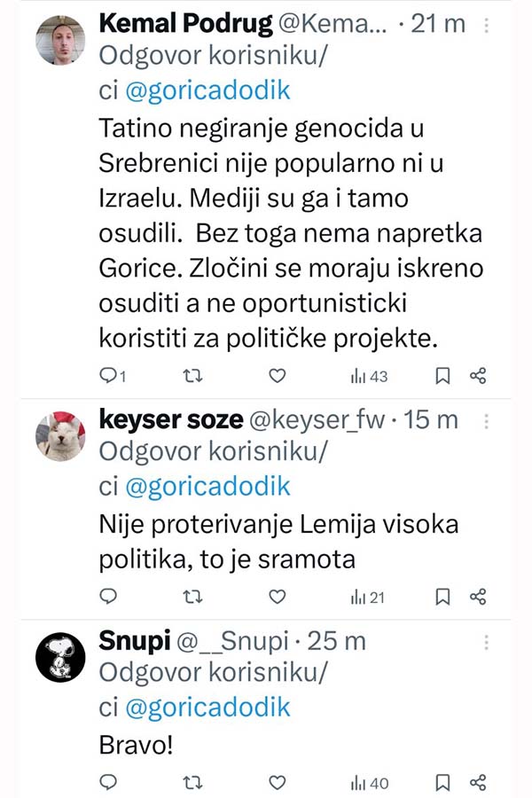Image resolution: width=532 pixels, height=798 pixels.
Task: Share Kemal Podrug's tweet
Action: [478, 376]
